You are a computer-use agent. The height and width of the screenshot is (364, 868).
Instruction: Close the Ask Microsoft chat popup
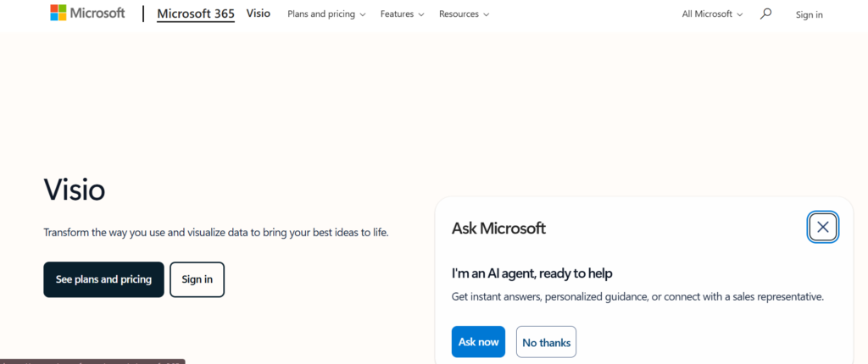coord(823,227)
